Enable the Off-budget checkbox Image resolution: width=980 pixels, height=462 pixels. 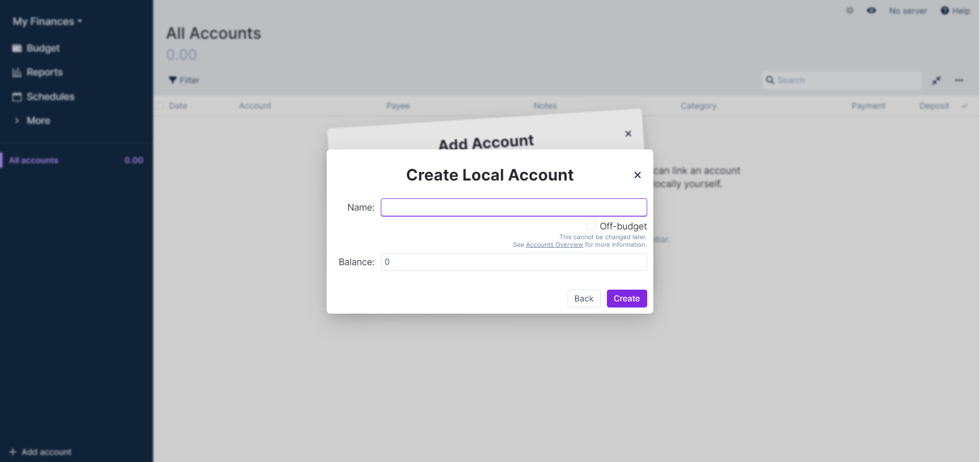[x=591, y=225]
